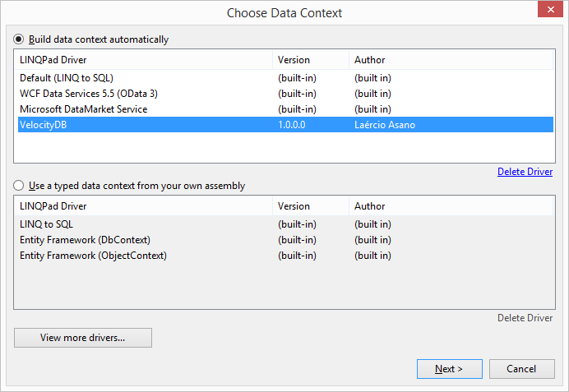569x392 pixels.
Task: Pick LINQ to SQL in lower driver list
Action: coord(285,224)
